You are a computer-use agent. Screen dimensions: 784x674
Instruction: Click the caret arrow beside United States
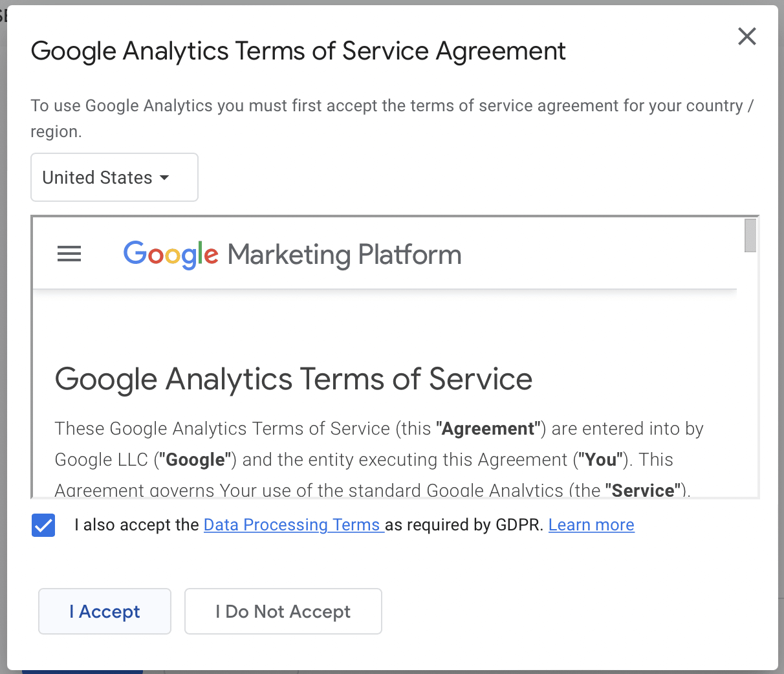point(164,177)
